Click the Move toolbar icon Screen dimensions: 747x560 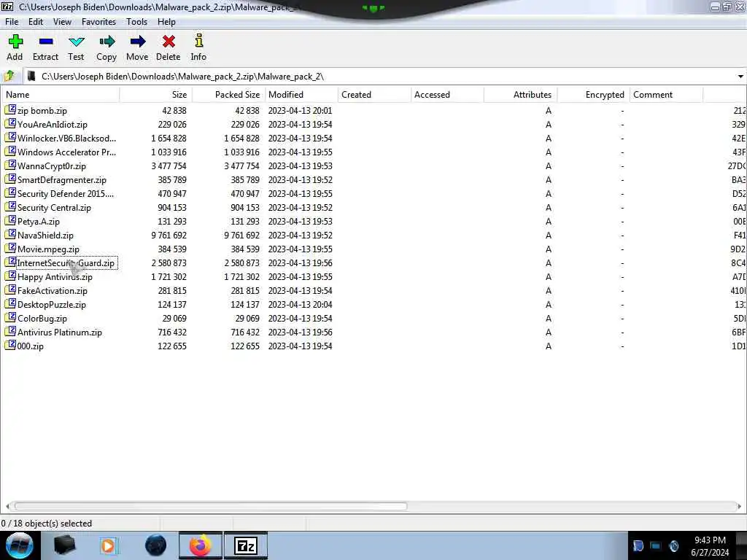138,42
